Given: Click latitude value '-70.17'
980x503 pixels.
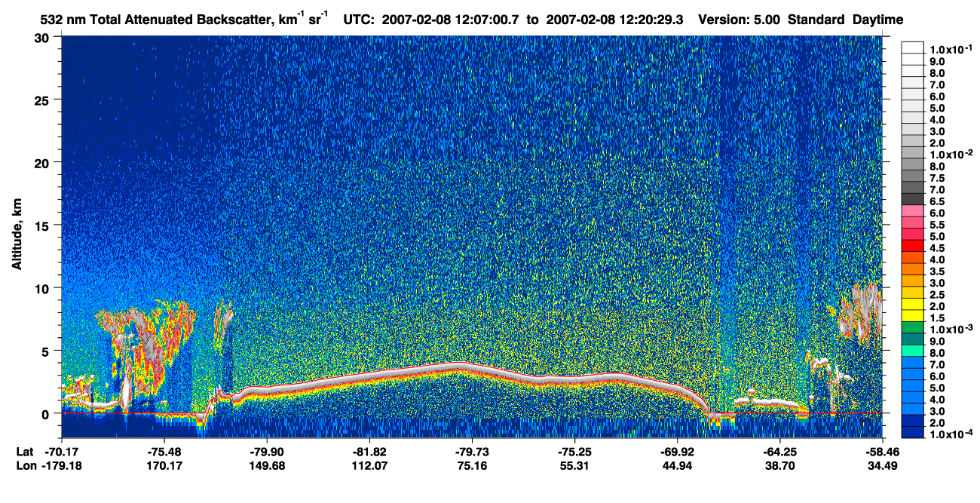Looking at the screenshot, I should coord(61,451).
